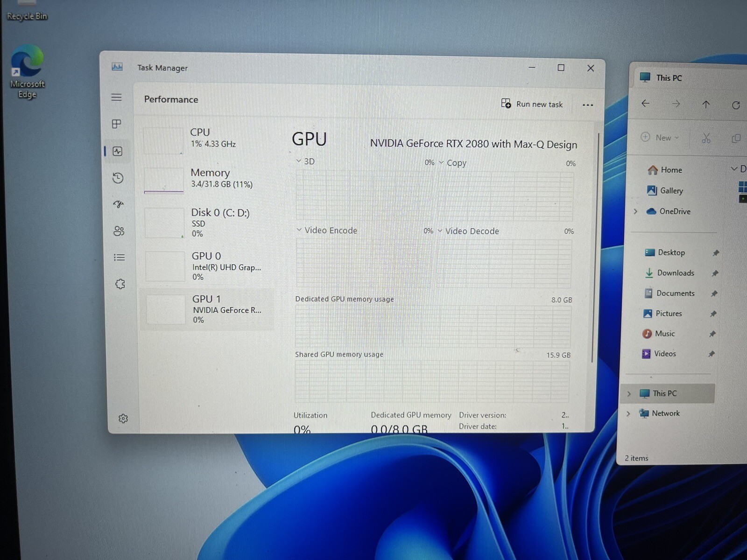Image resolution: width=747 pixels, height=560 pixels.
Task: Unpin Music using its pin icon
Action: coord(712,334)
